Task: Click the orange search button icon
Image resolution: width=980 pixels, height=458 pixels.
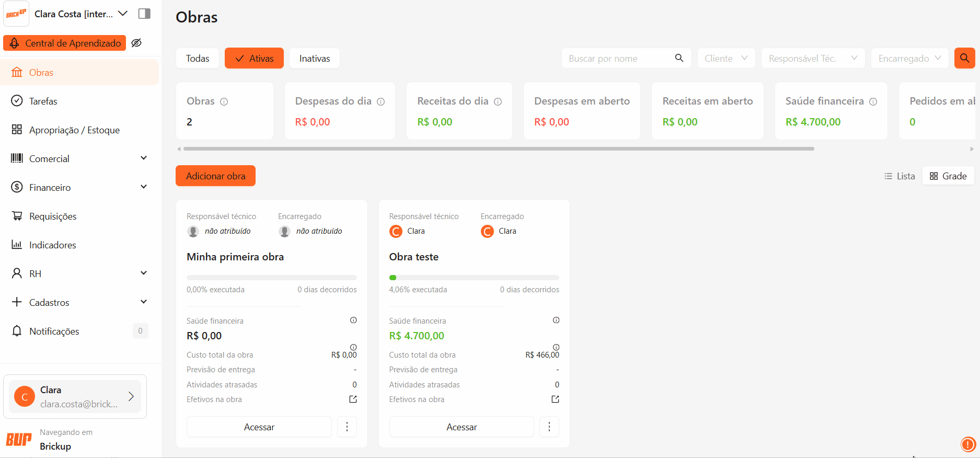Action: pos(964,58)
